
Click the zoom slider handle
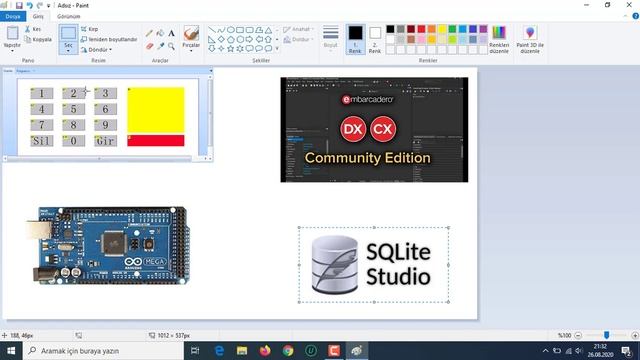607,335
